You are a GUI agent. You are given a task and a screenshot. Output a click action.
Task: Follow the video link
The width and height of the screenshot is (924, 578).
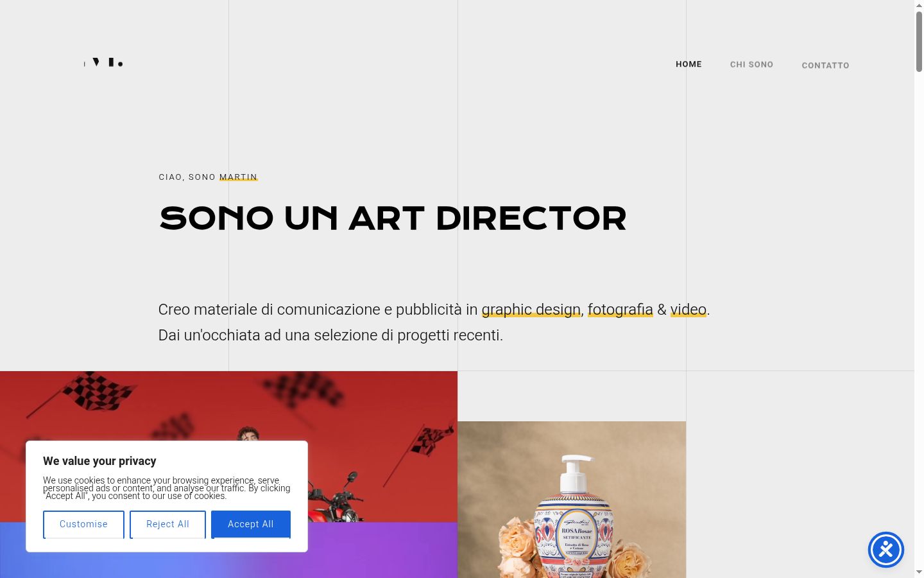pyautogui.click(x=689, y=310)
